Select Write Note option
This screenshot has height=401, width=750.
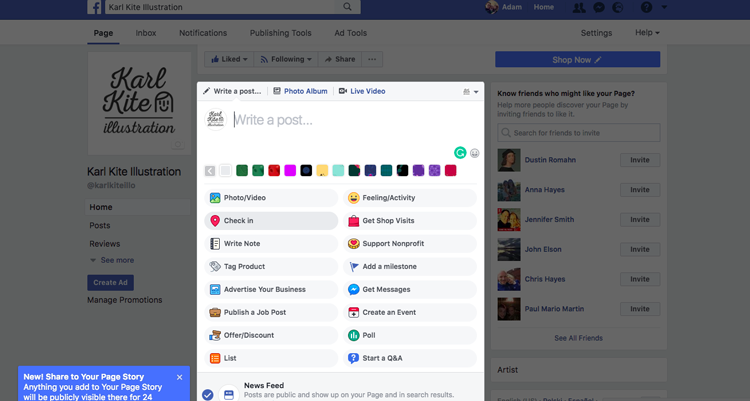(x=271, y=244)
